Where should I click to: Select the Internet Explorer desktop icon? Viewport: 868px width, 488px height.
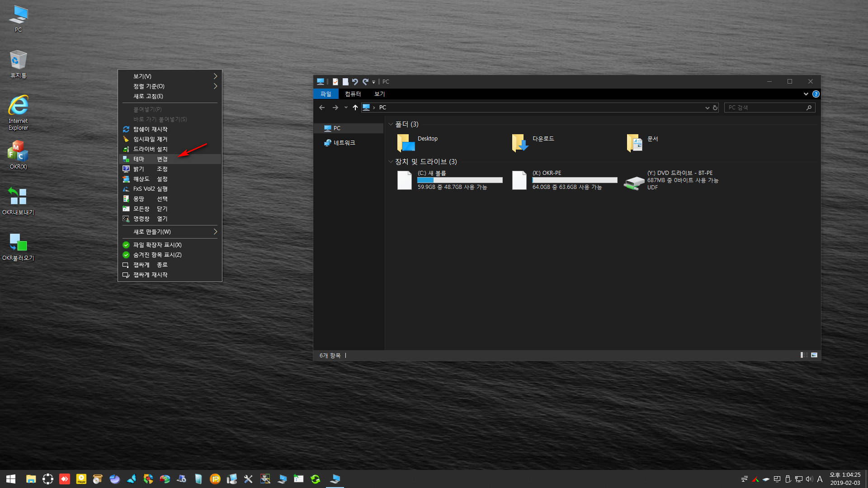(18, 113)
